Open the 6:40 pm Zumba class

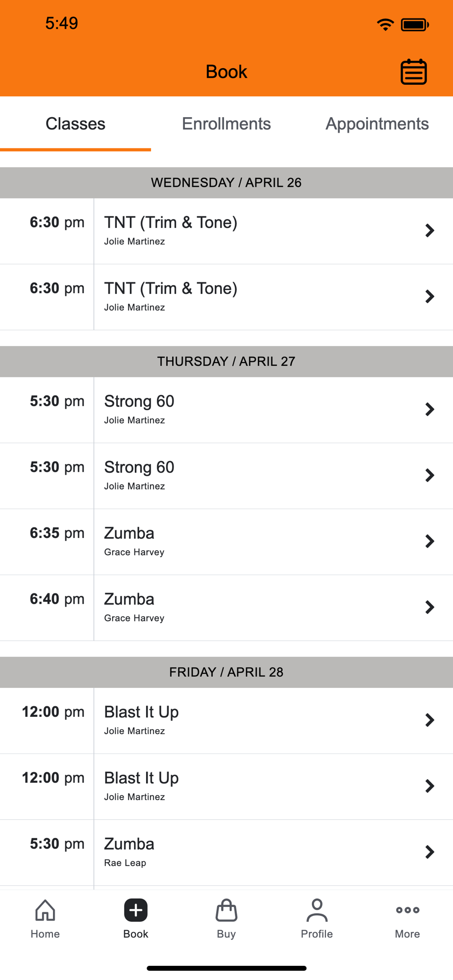pos(226,608)
